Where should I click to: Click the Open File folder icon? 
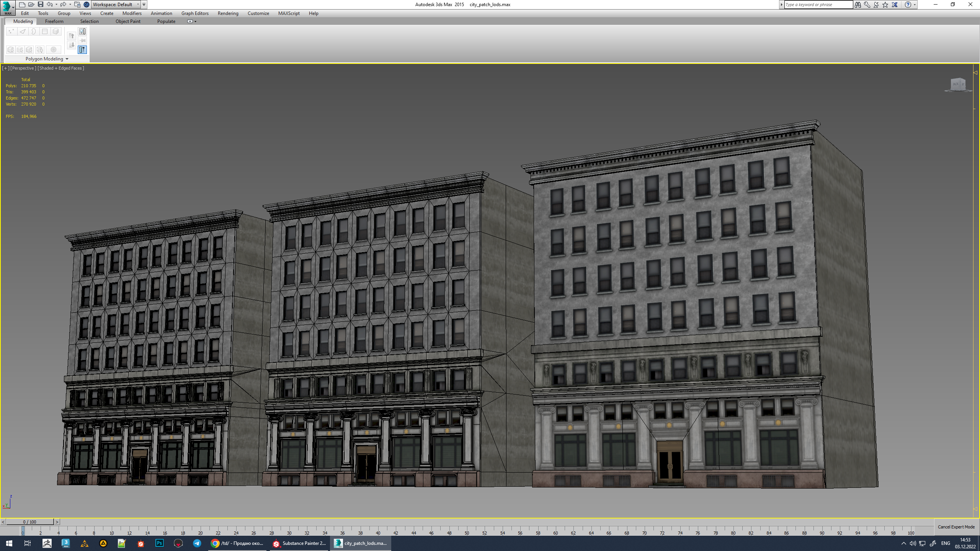31,5
